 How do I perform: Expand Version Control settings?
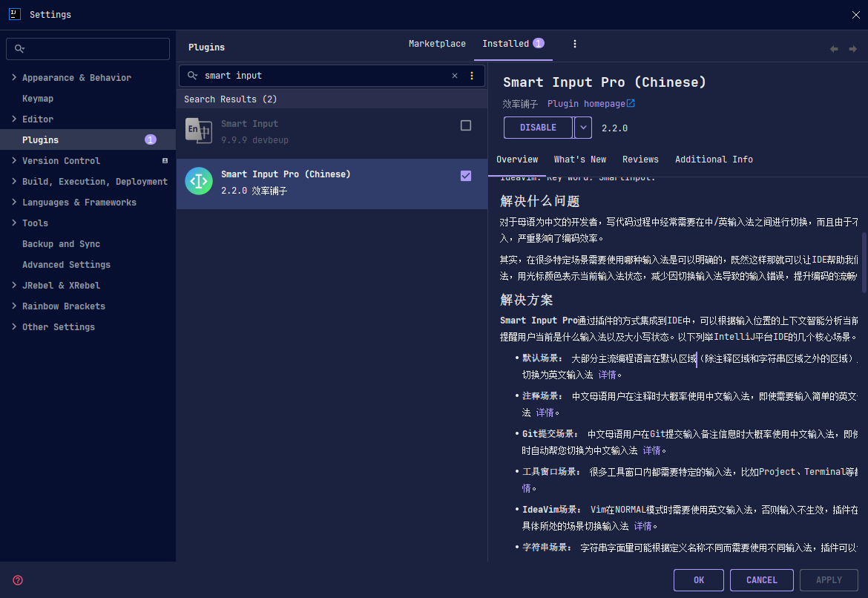[14, 160]
